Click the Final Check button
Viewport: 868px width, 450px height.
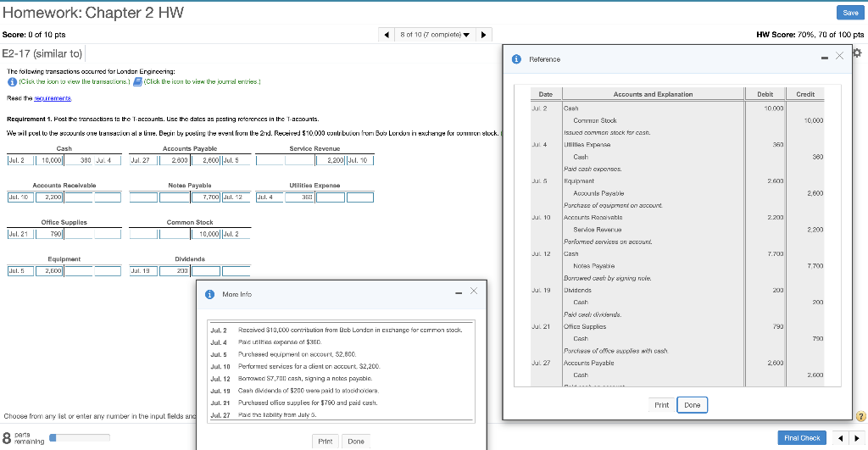pyautogui.click(x=802, y=438)
